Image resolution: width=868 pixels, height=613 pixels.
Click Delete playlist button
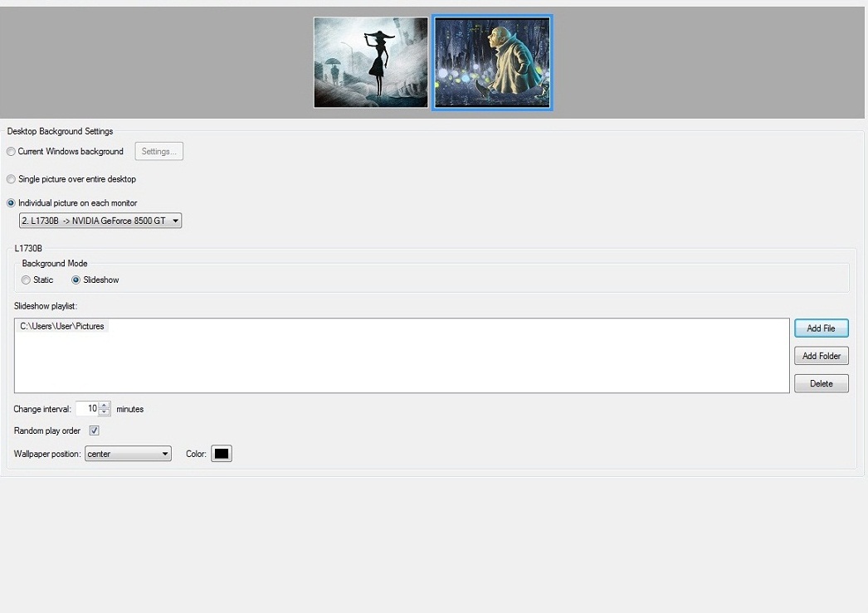(822, 383)
